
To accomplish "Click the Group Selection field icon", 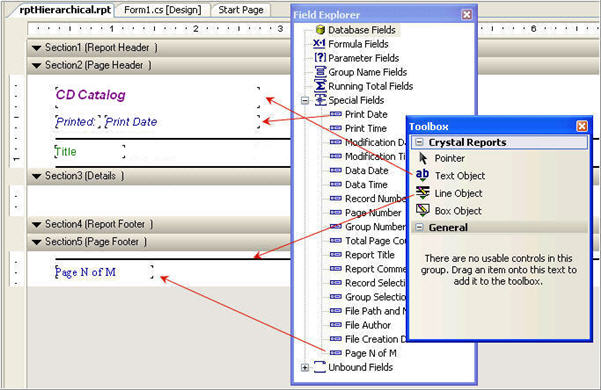I will coord(336,297).
